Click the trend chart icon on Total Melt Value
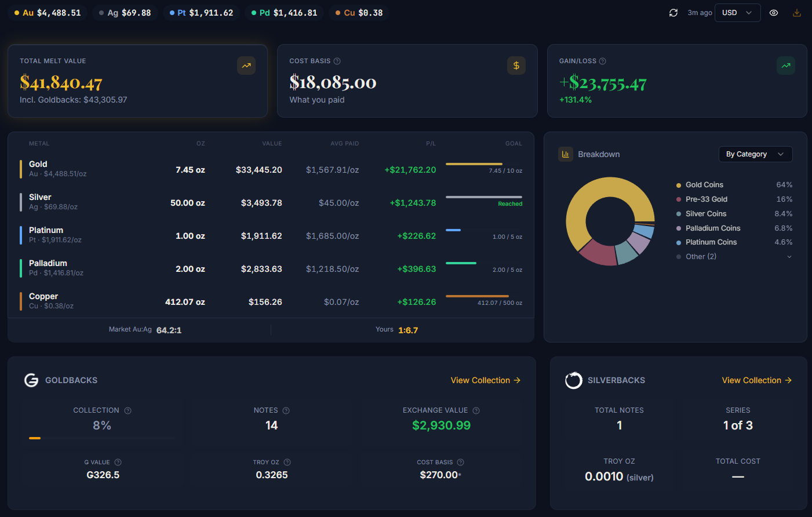 246,65
